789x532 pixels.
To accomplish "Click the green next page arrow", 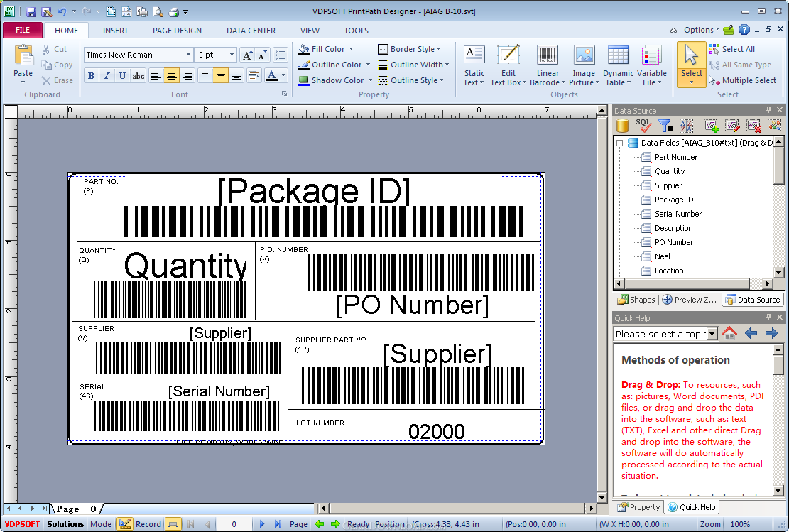I will [x=336, y=524].
